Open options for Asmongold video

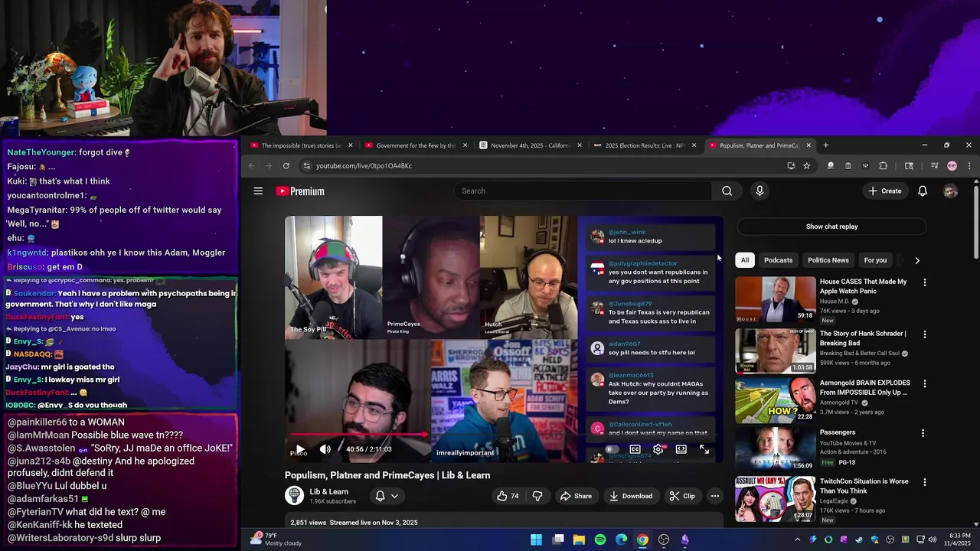(924, 383)
